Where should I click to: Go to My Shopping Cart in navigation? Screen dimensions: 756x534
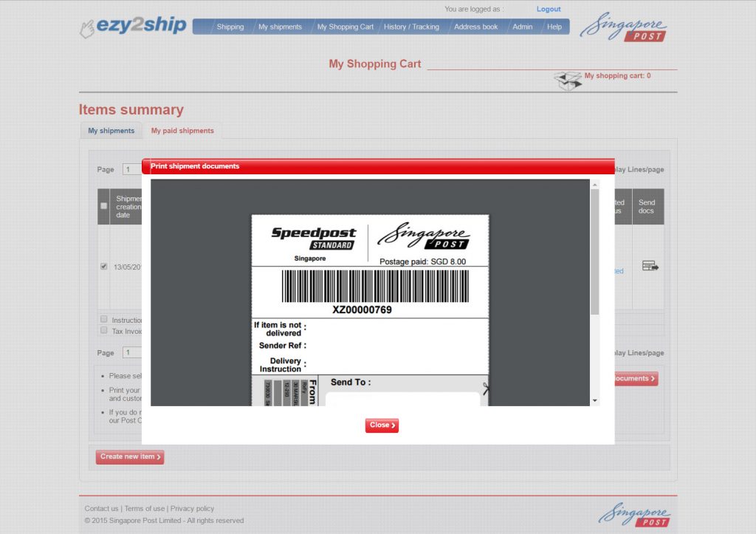(x=346, y=27)
